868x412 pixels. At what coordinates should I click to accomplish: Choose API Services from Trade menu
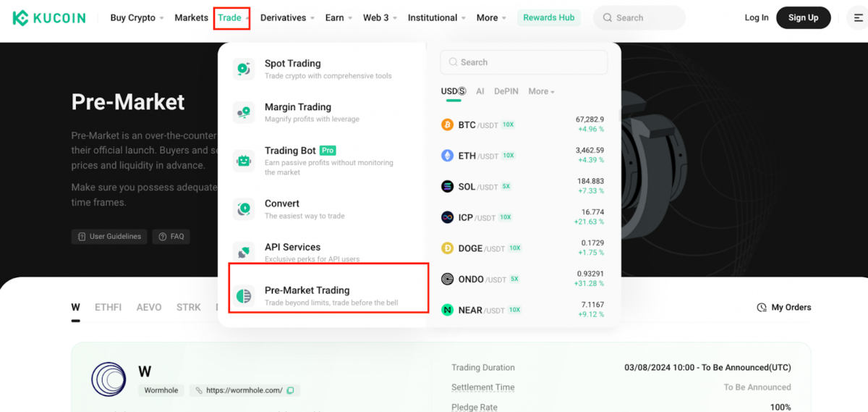322,251
